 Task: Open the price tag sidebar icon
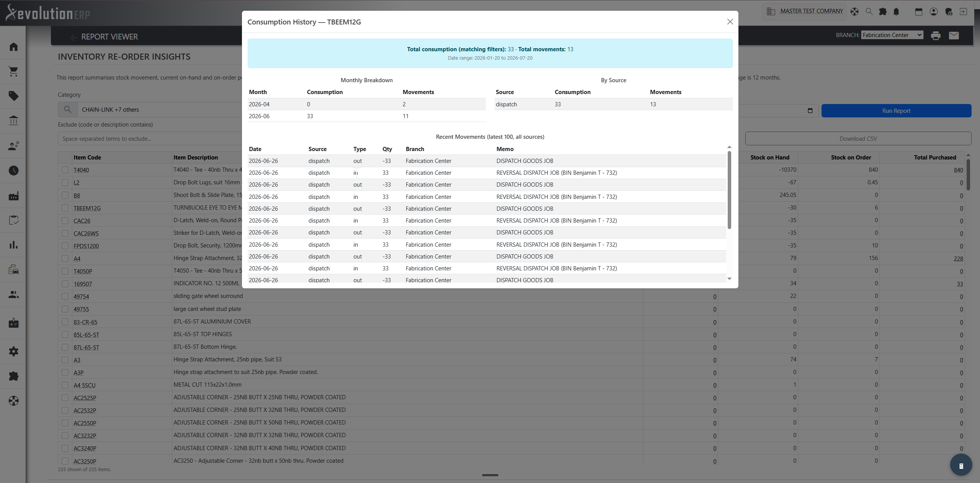(13, 96)
